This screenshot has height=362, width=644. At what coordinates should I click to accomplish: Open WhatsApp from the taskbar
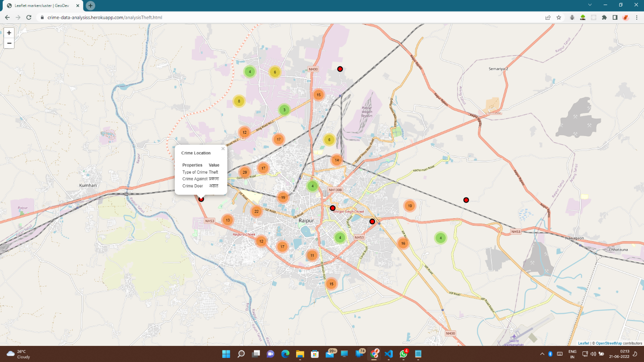403,354
